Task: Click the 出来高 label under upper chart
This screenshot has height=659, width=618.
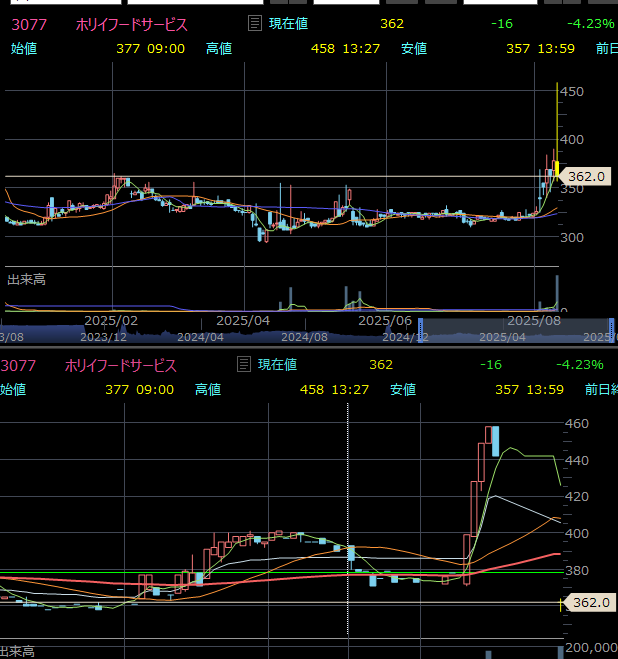Action: (26, 279)
